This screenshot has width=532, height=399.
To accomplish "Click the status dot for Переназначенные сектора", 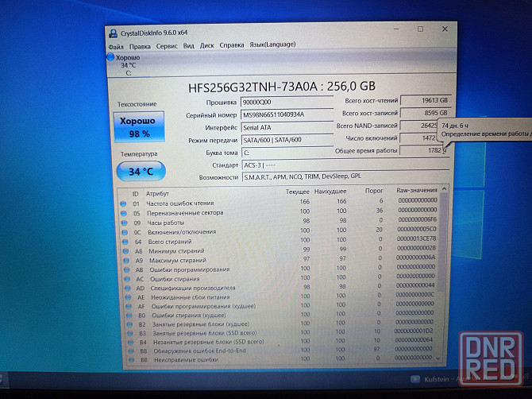I will pos(124,213).
